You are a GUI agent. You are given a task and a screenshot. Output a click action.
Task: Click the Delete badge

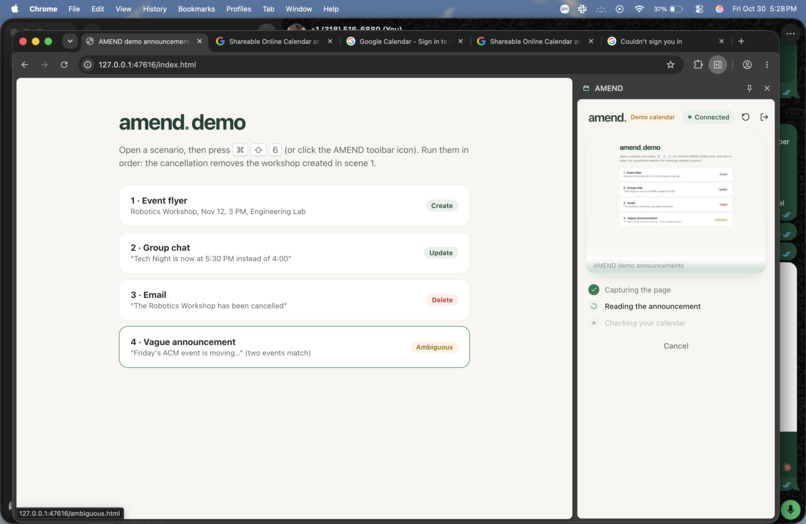click(x=442, y=300)
